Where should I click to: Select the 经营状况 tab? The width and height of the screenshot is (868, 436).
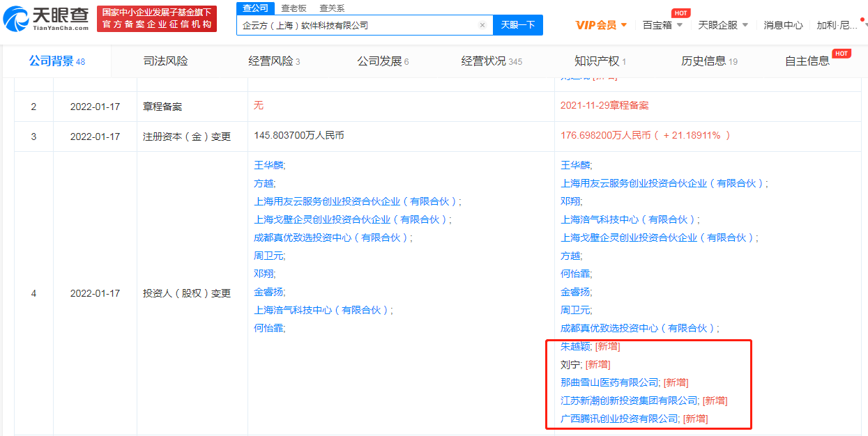[x=492, y=61]
